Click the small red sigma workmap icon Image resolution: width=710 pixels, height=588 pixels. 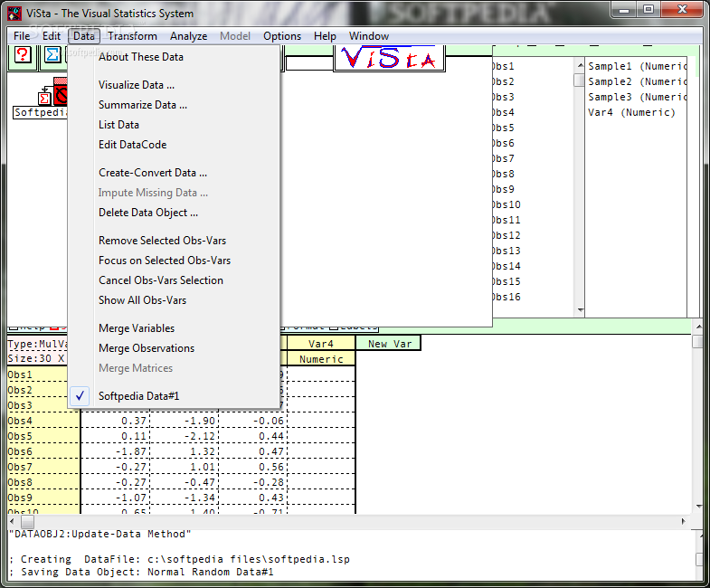tap(44, 97)
